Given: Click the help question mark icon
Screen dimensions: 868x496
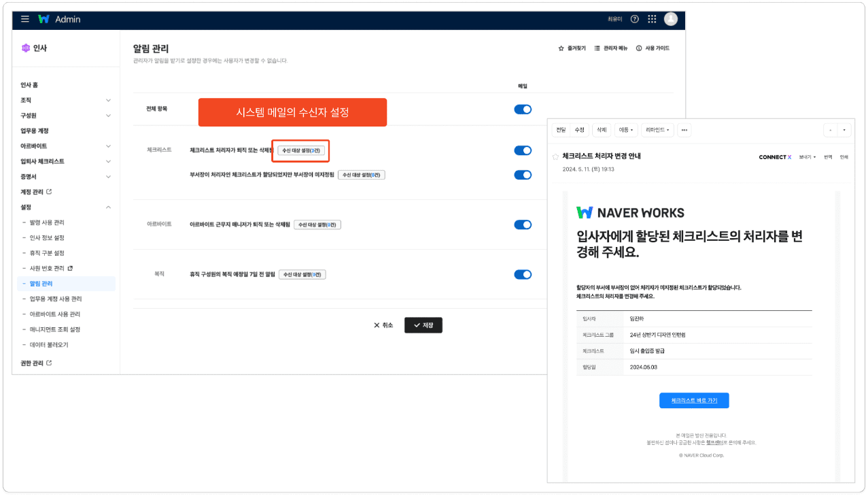Looking at the screenshot, I should point(635,19).
